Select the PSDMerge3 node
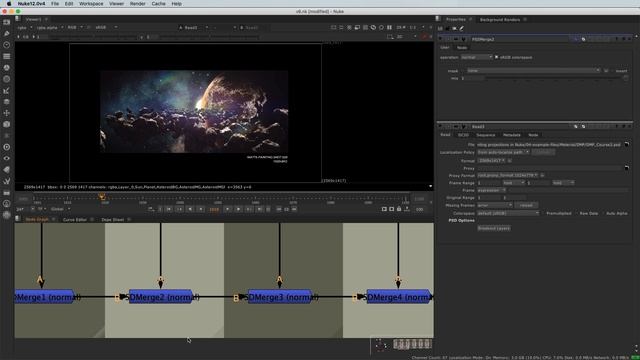 pyautogui.click(x=280, y=297)
